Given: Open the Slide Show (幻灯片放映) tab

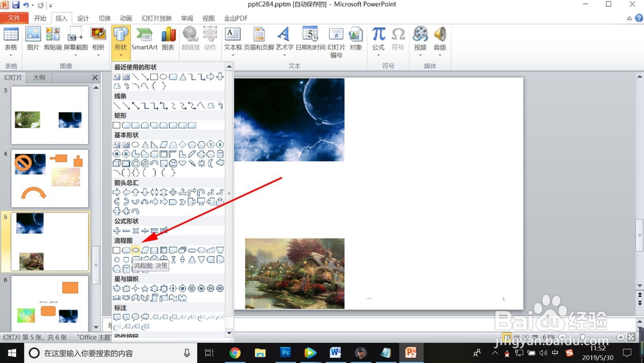Looking at the screenshot, I should click(x=156, y=18).
